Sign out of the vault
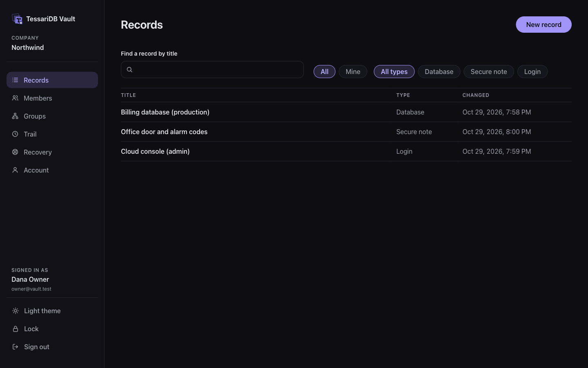Screen dimensions: 588x368 click(x=52, y=347)
